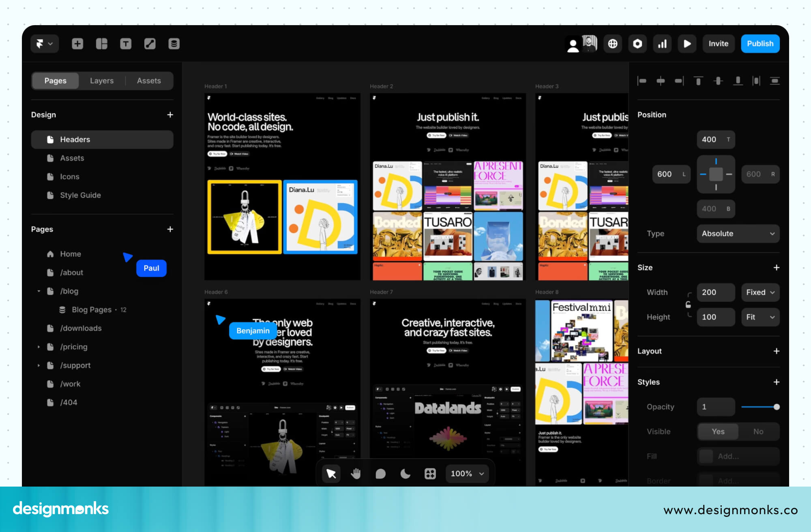Align bottom using alignment icon
This screenshot has width=811, height=532.
(738, 81)
